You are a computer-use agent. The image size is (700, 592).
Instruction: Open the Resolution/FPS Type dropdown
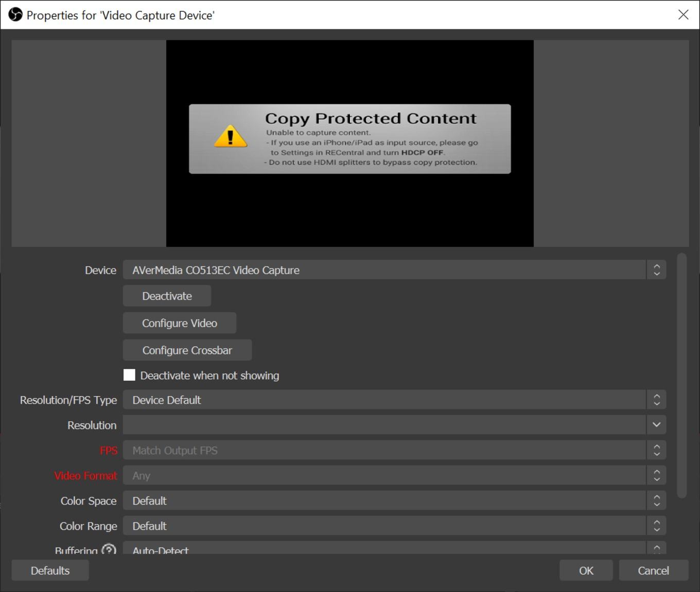[x=394, y=400]
